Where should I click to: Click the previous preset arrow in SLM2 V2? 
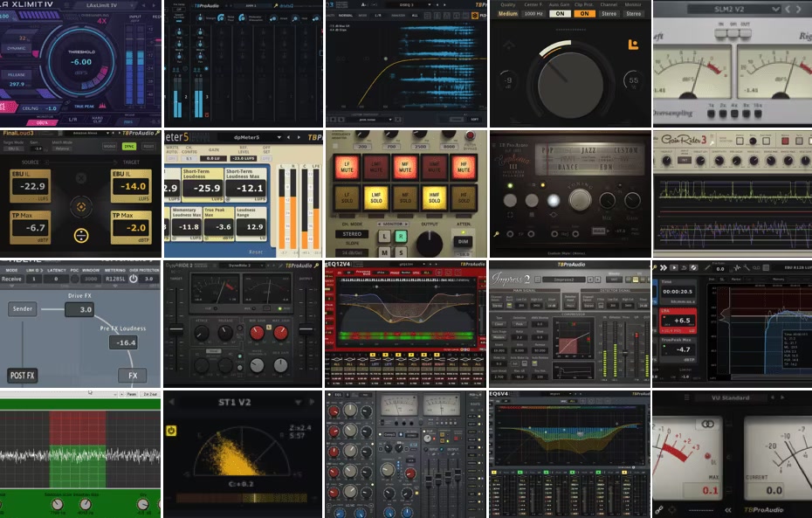(x=788, y=10)
